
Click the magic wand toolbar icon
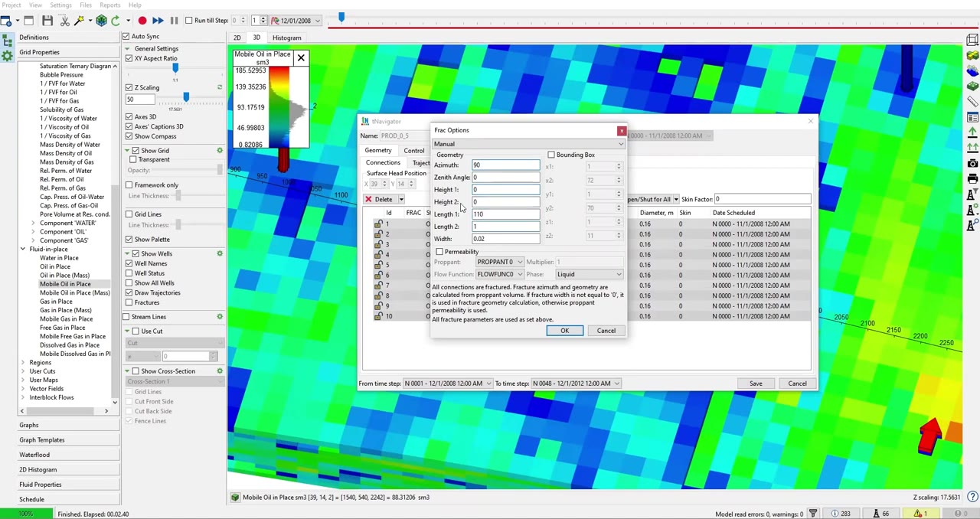tap(78, 20)
